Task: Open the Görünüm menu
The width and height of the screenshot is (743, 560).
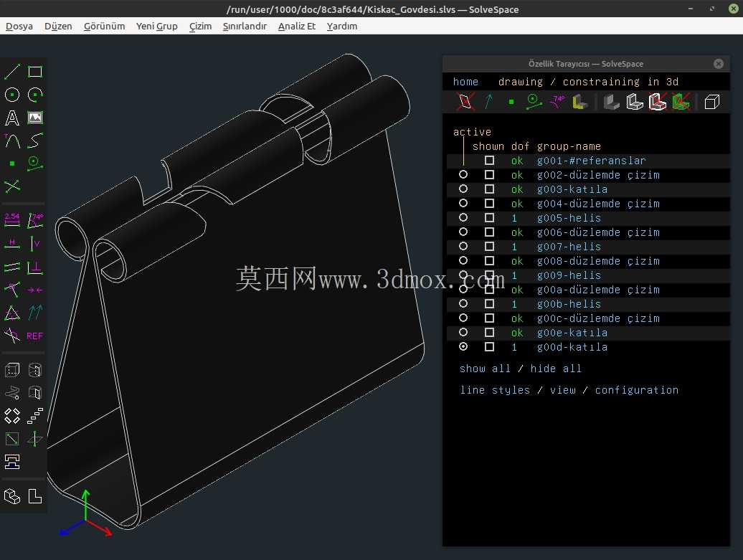Action: (104, 26)
